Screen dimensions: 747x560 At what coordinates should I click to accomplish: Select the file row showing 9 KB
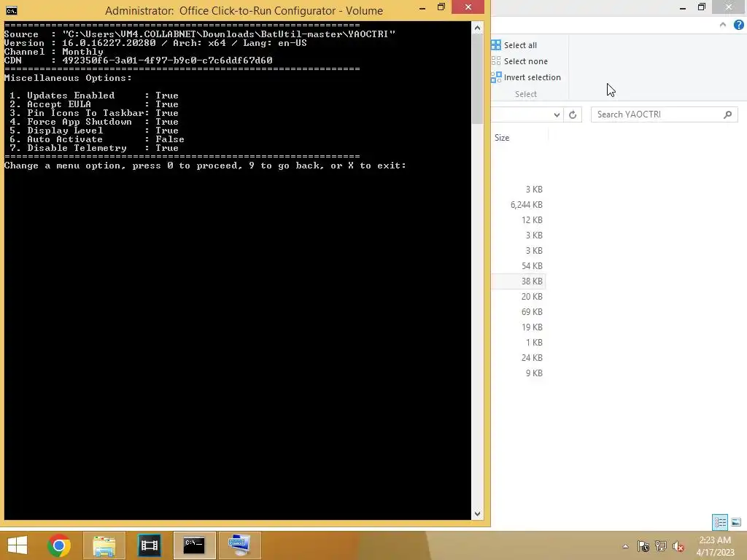[x=519, y=373]
